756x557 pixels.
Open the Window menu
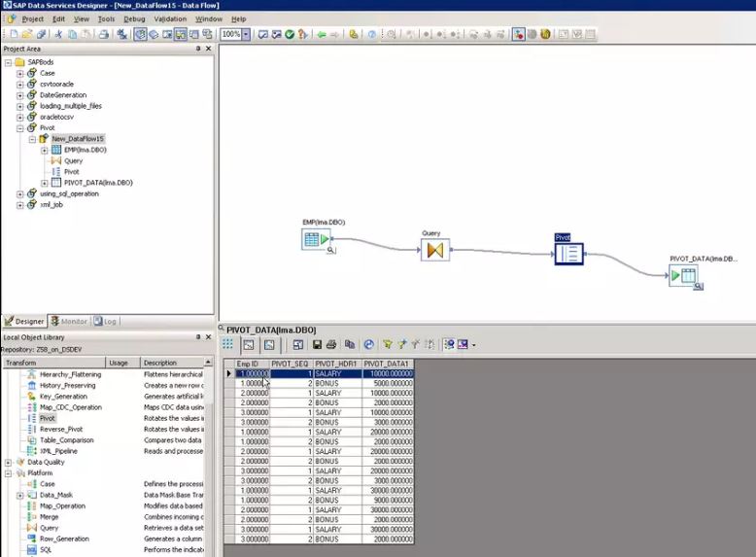point(209,18)
